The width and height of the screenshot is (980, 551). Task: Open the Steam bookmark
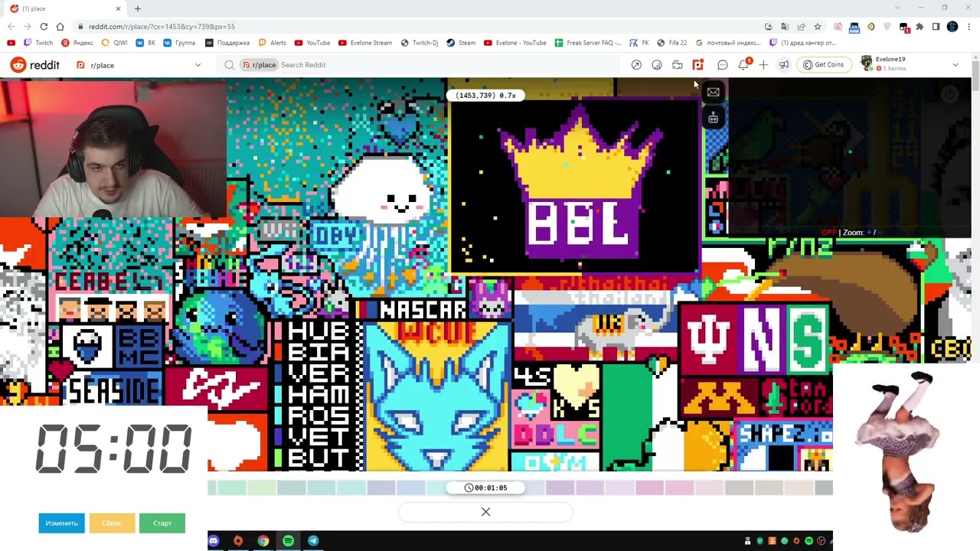click(x=461, y=43)
